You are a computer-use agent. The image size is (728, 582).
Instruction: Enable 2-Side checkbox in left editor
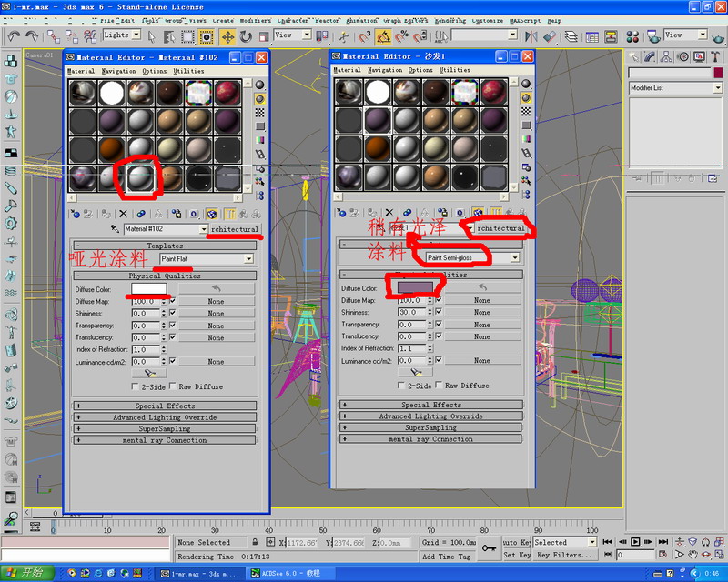[135, 386]
